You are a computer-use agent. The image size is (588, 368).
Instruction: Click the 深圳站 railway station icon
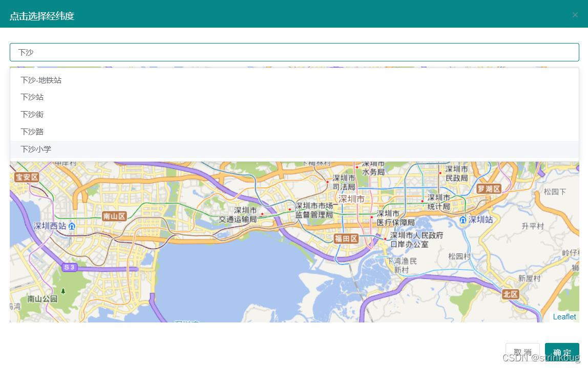pos(463,220)
